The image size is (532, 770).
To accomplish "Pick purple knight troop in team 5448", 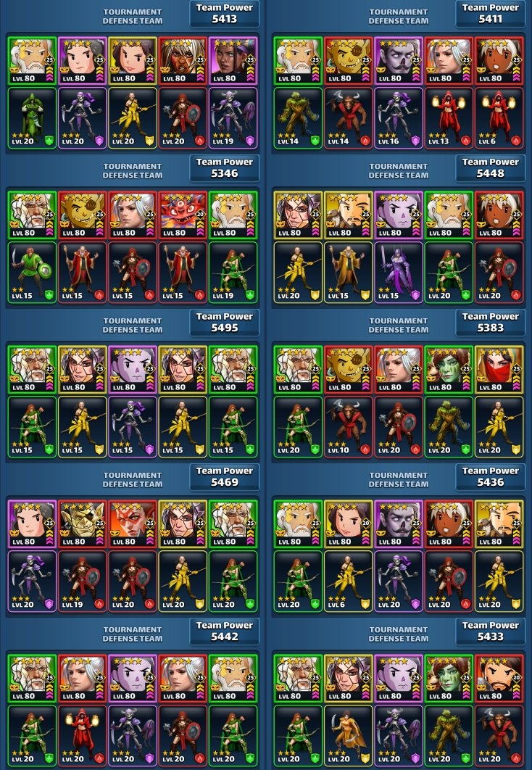I will 399,272.
